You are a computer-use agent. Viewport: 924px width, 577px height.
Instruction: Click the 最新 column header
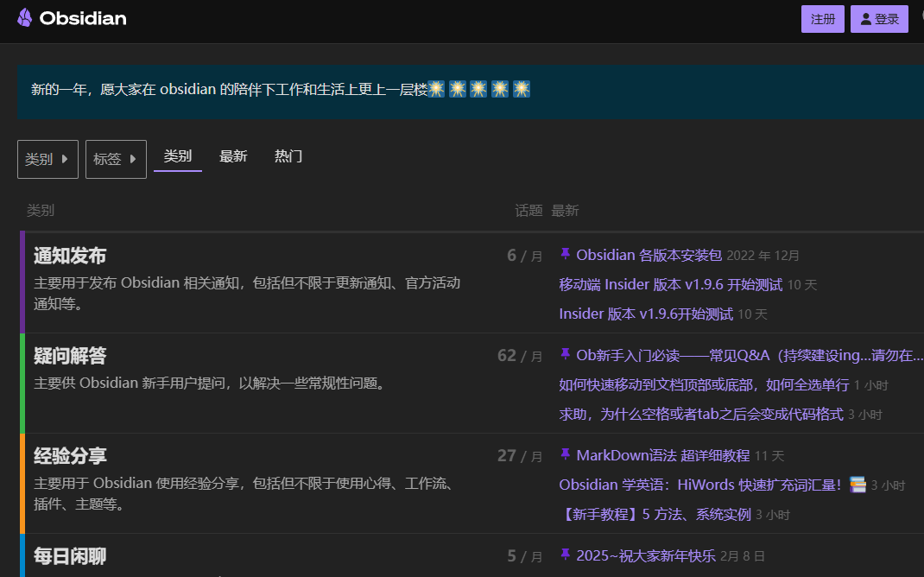pos(565,211)
